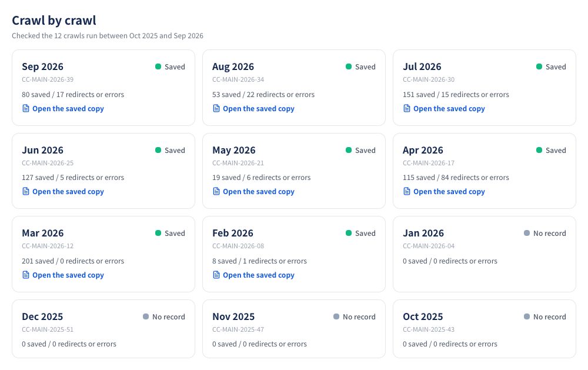This screenshot has width=588, height=370.
Task: Click '151 saved / 15 redirects or errors'
Action: 456,95
